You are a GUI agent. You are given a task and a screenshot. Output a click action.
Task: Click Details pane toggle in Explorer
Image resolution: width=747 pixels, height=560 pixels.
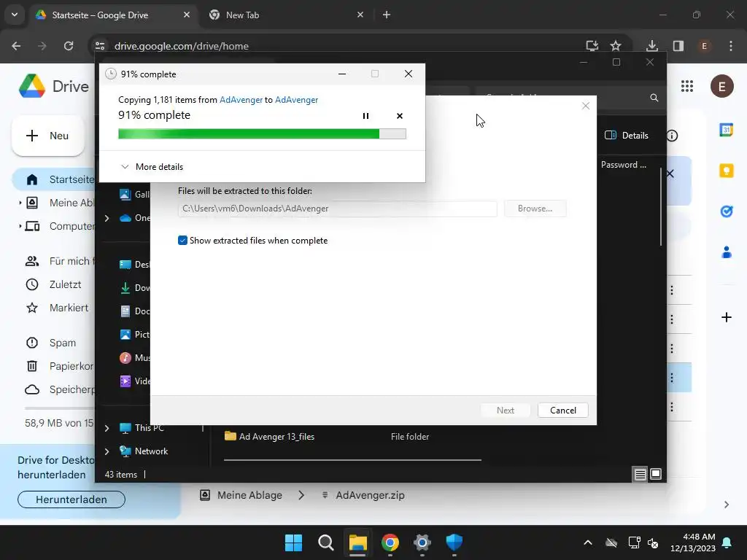click(x=627, y=135)
